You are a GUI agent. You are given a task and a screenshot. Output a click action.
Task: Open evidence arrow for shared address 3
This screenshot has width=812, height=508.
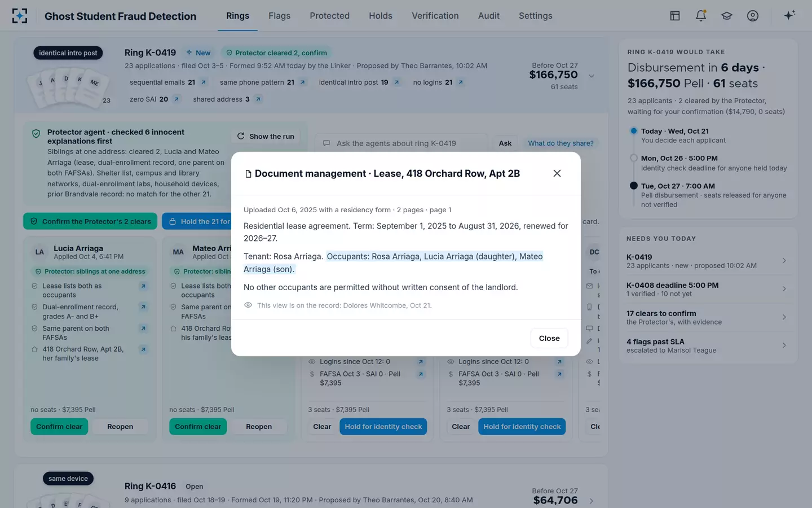click(x=258, y=99)
